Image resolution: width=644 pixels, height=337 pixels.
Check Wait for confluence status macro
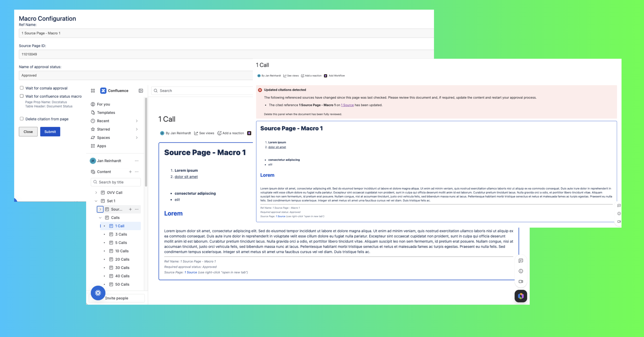click(21, 96)
